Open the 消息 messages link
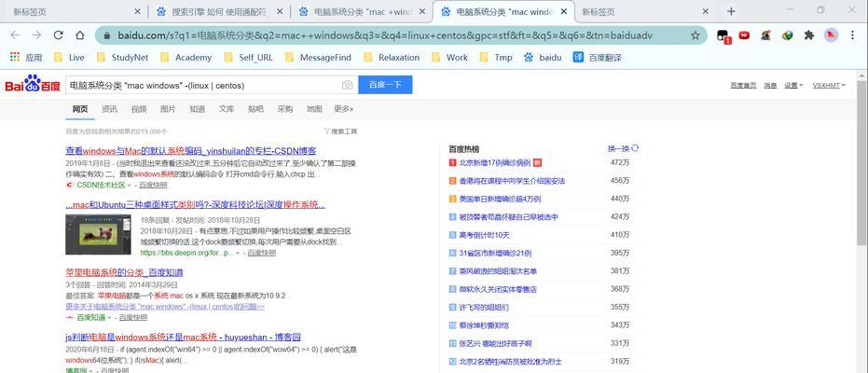868x373 pixels. click(x=770, y=85)
